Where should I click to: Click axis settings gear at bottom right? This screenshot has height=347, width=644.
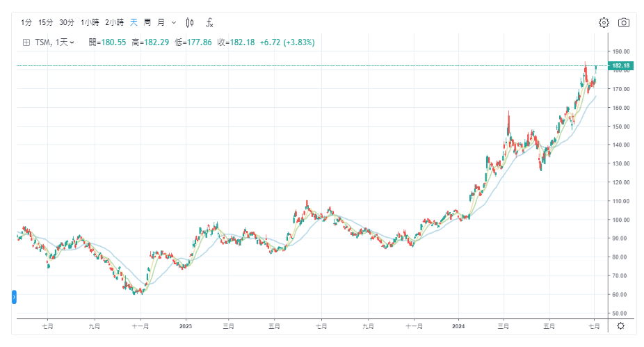[x=620, y=325]
